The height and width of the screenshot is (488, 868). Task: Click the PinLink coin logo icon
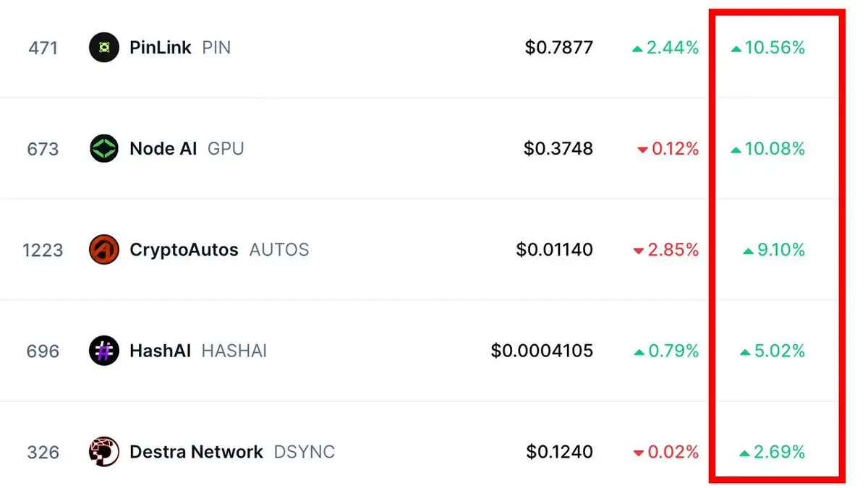pyautogui.click(x=103, y=48)
